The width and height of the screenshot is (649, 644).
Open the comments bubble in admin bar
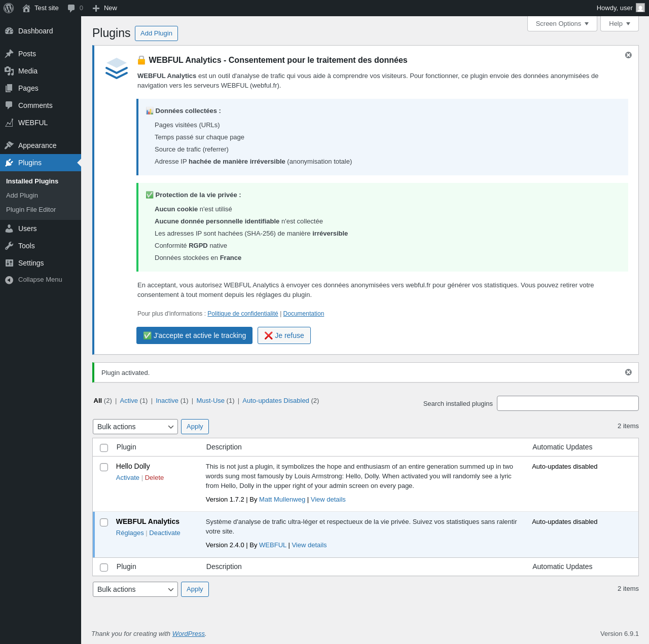click(x=71, y=8)
